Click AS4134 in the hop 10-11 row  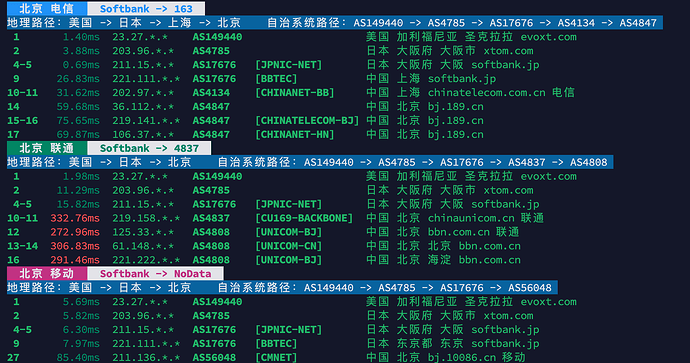(211, 93)
